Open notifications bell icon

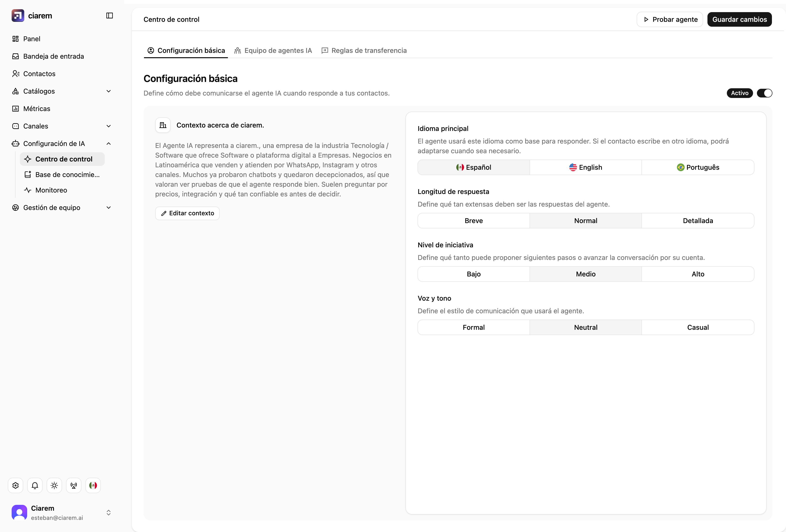coord(35,485)
